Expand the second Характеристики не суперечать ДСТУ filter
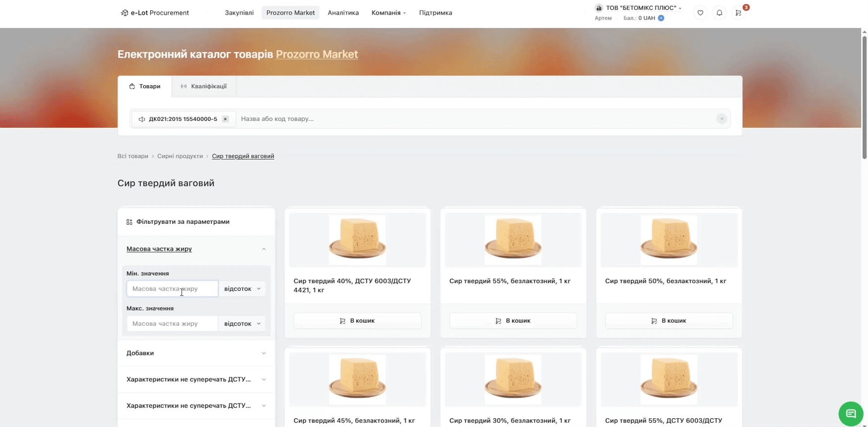 (196, 405)
